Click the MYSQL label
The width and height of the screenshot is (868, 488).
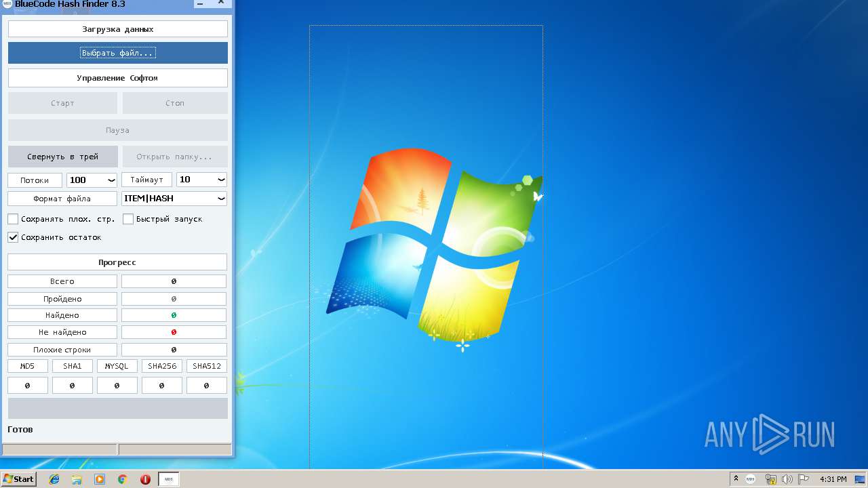click(x=117, y=366)
